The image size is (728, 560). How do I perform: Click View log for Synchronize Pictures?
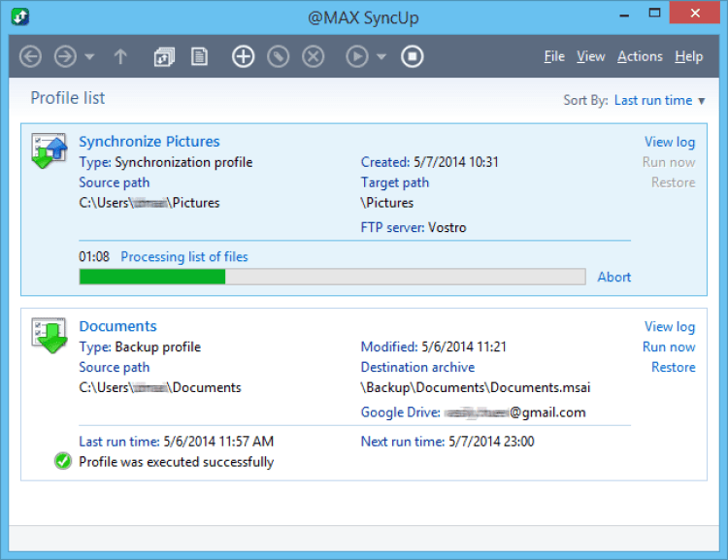coord(670,142)
